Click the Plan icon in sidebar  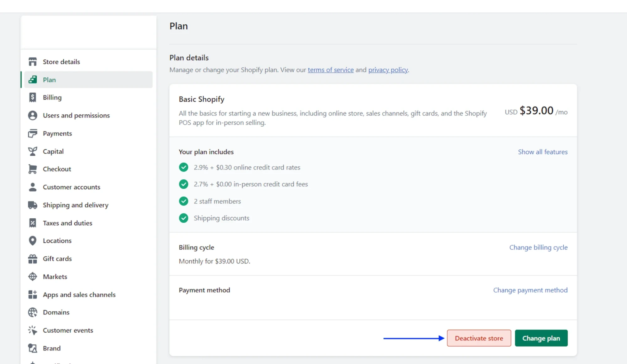tap(33, 80)
